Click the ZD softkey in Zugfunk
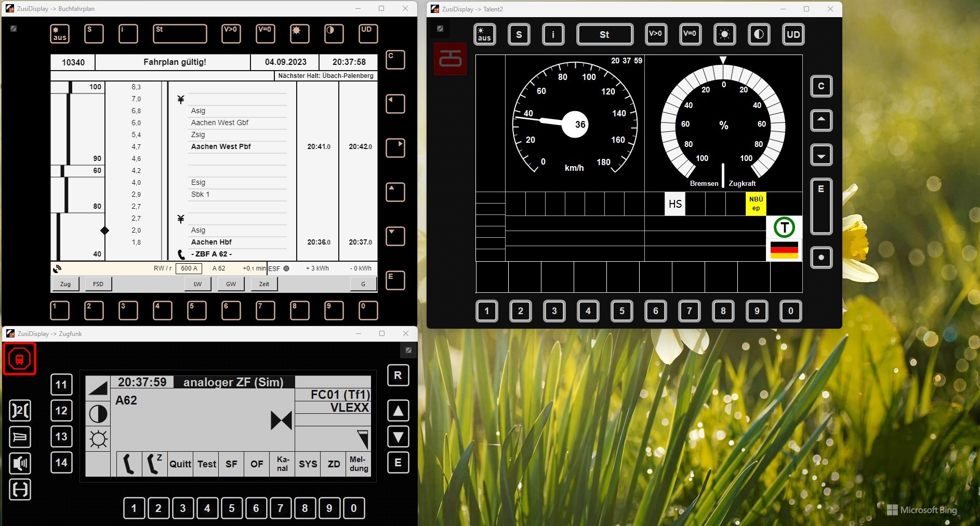The width and height of the screenshot is (980, 526). click(x=334, y=464)
